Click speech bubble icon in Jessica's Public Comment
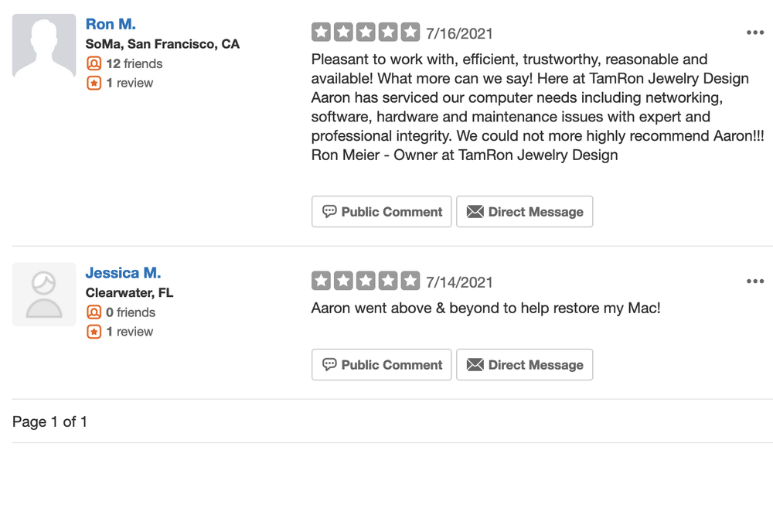 [329, 365]
